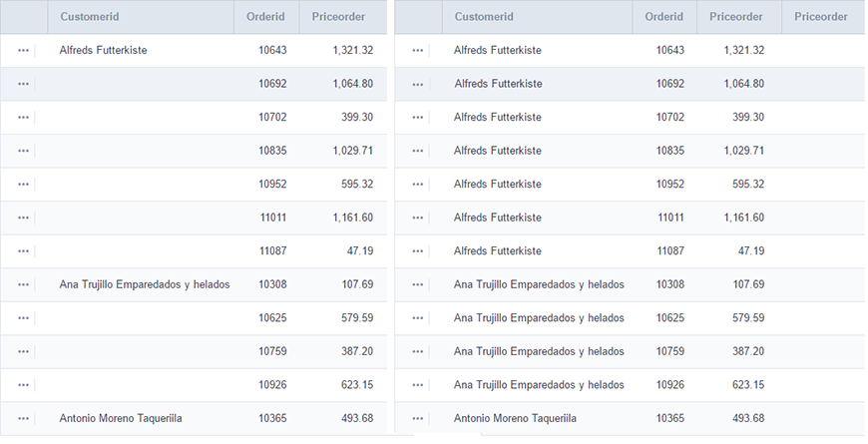Image resolution: width=868 pixels, height=444 pixels.
Task: Open row actions for order 10365 in left grid
Action: (x=23, y=418)
